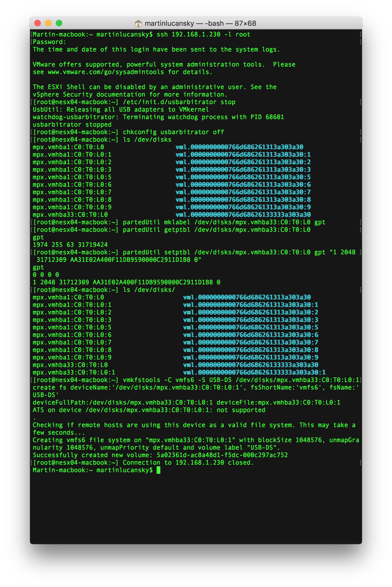Click the last blue vml entry ending :1
Screen dimensions: 392x587
coord(254,372)
